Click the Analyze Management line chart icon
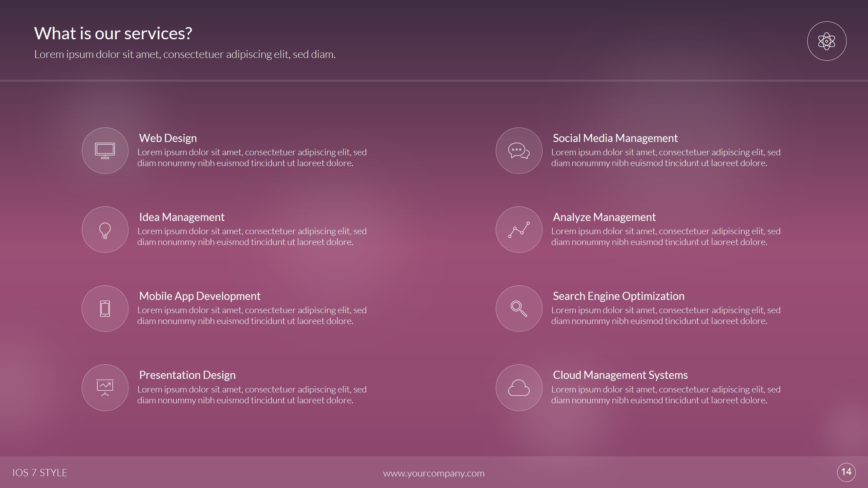868x488 pixels. [x=519, y=230]
